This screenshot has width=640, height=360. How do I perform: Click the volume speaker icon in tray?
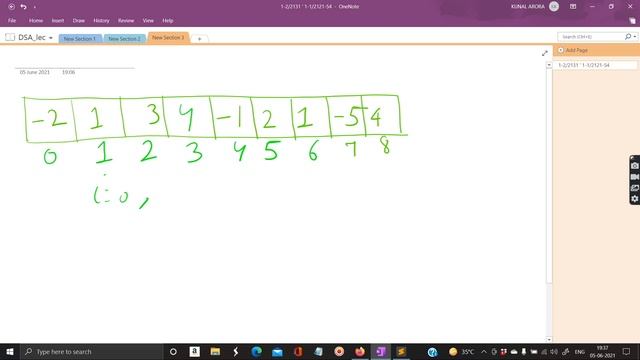tap(554, 352)
